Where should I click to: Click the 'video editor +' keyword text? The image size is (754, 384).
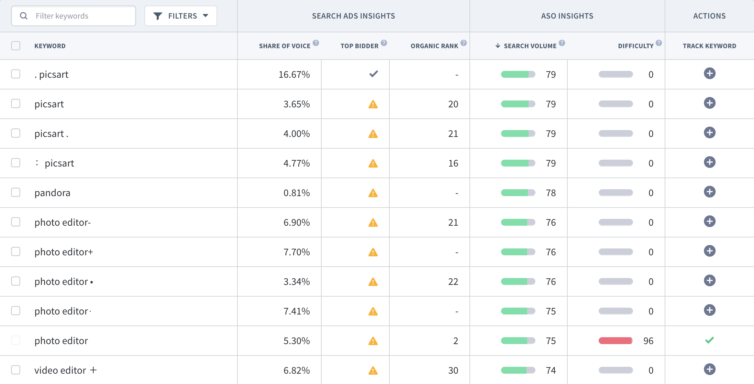click(x=65, y=370)
